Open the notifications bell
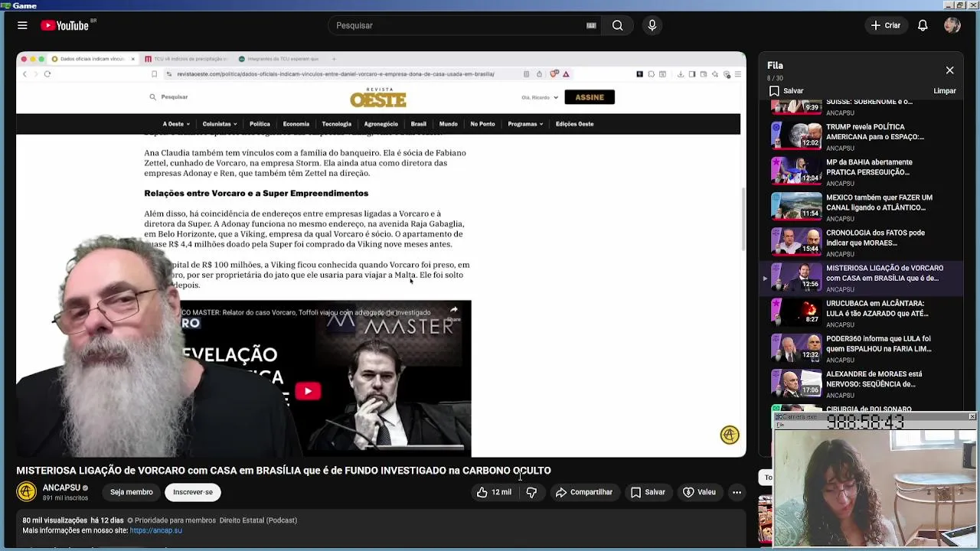This screenshot has height=551, width=980. coord(923,25)
